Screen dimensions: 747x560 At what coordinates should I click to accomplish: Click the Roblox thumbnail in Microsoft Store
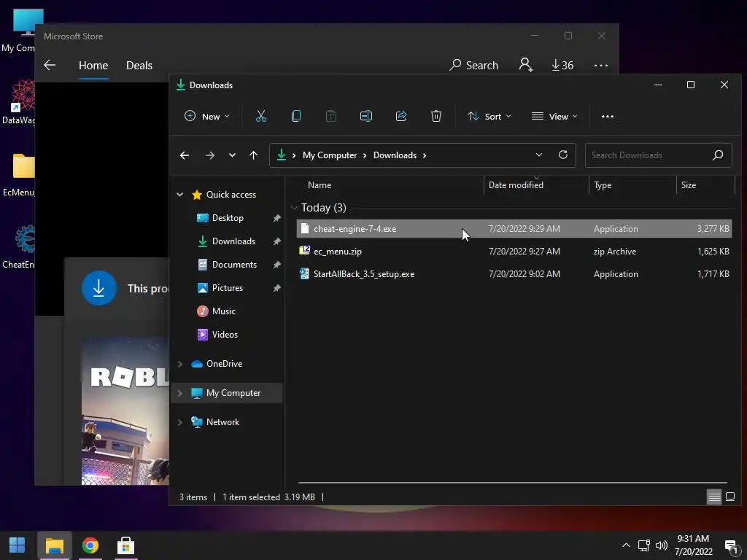point(125,411)
